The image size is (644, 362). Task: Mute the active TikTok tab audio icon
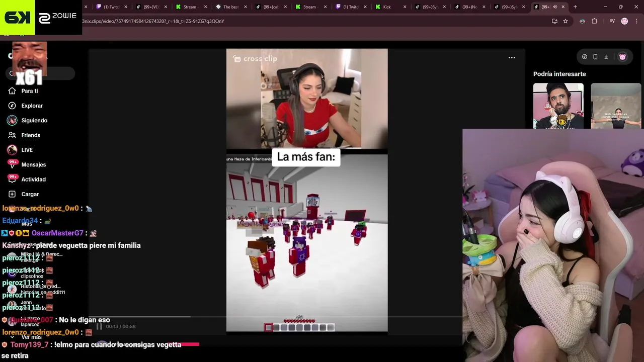click(x=555, y=7)
